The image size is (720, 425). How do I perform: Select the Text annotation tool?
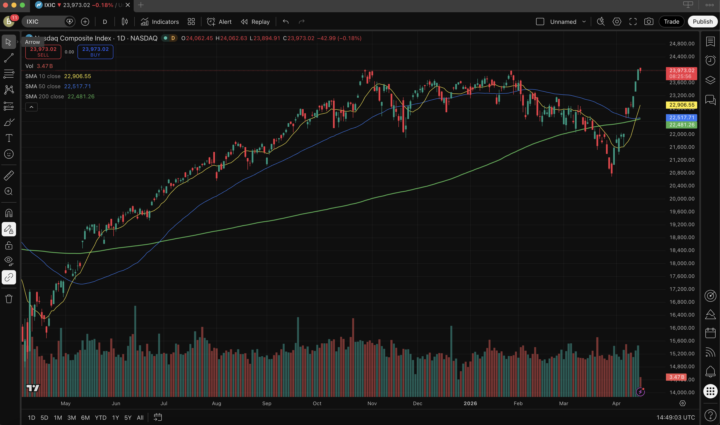[9, 138]
